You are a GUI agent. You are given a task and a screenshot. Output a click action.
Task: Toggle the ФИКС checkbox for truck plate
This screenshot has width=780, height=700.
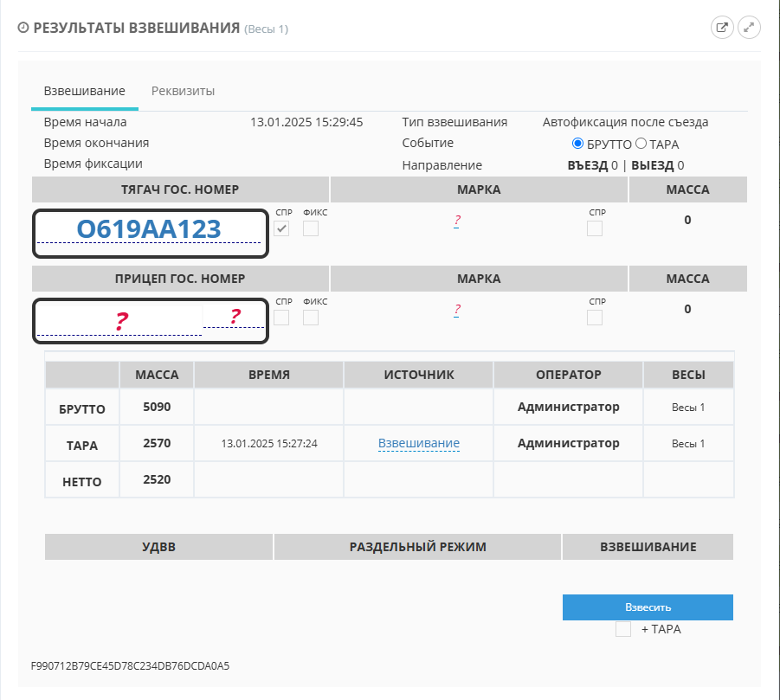pos(311,228)
